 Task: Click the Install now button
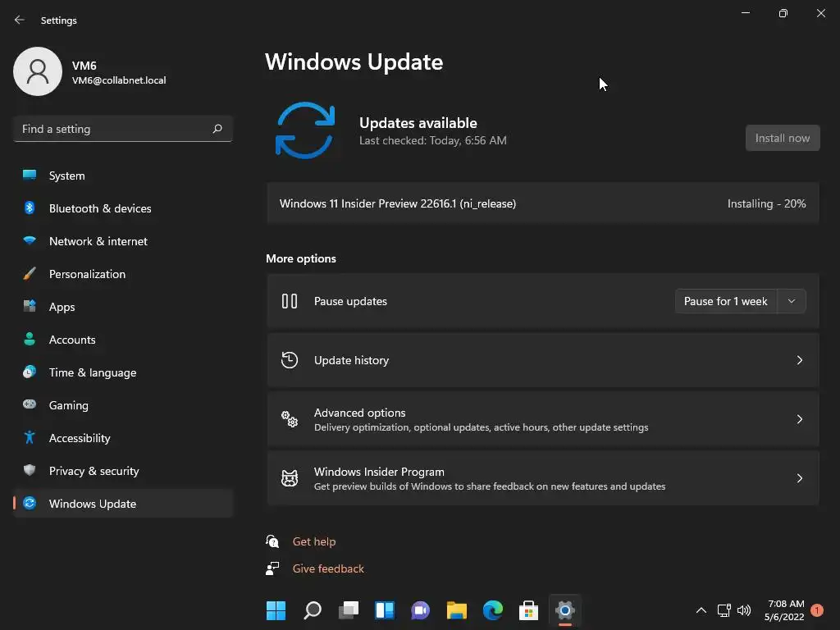(782, 138)
